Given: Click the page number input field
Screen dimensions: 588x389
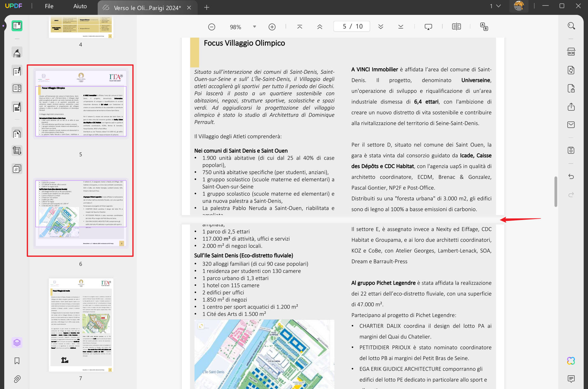Looking at the screenshot, I should pyautogui.click(x=352, y=26).
